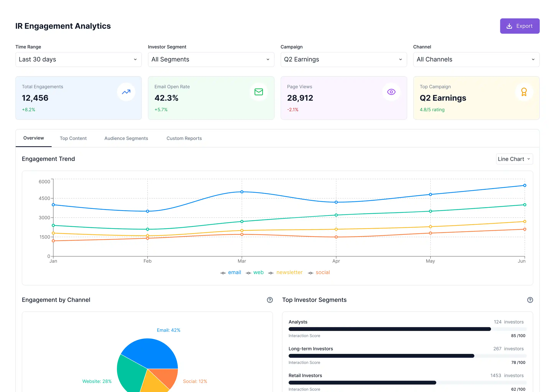
Task: Click the eye icon on the Page Views card
Action: tap(391, 92)
